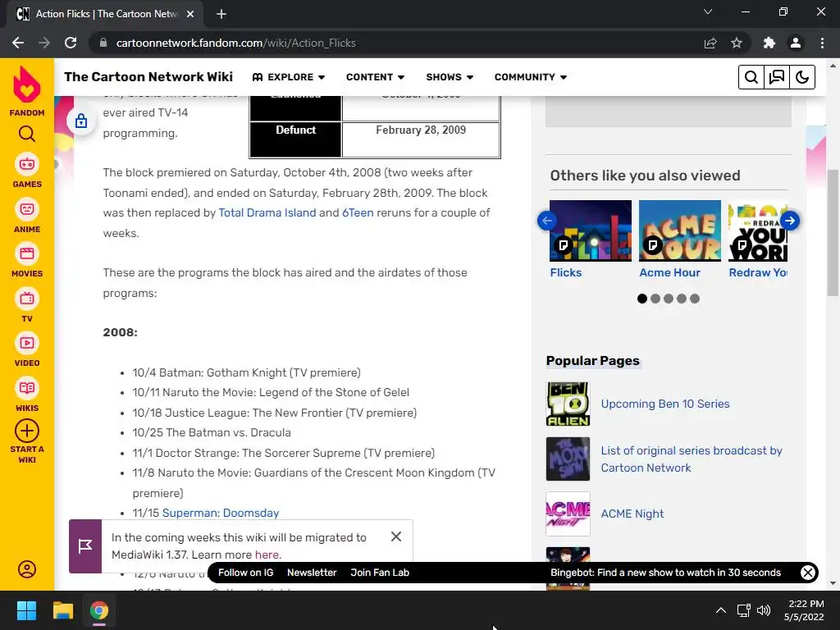
Task: Expand the Content dropdown menu
Action: (375, 77)
